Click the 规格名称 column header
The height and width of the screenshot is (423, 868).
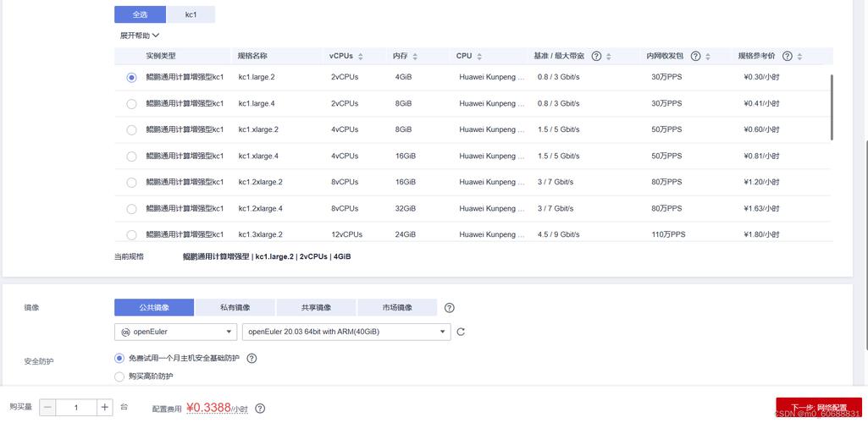(x=253, y=56)
